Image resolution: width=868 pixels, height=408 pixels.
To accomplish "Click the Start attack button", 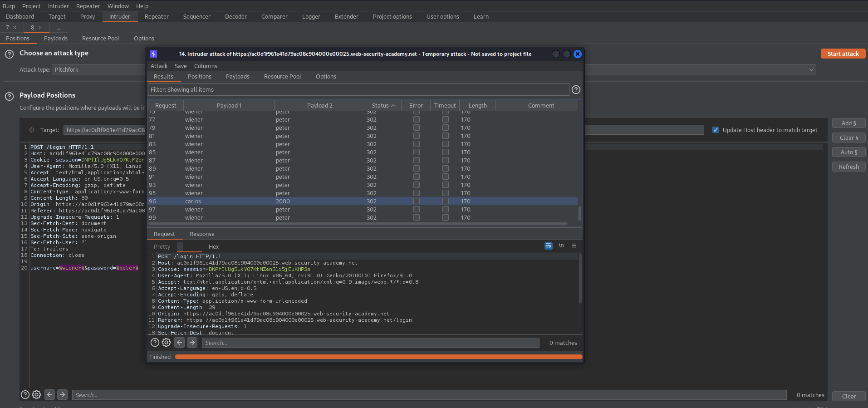I will tap(843, 54).
